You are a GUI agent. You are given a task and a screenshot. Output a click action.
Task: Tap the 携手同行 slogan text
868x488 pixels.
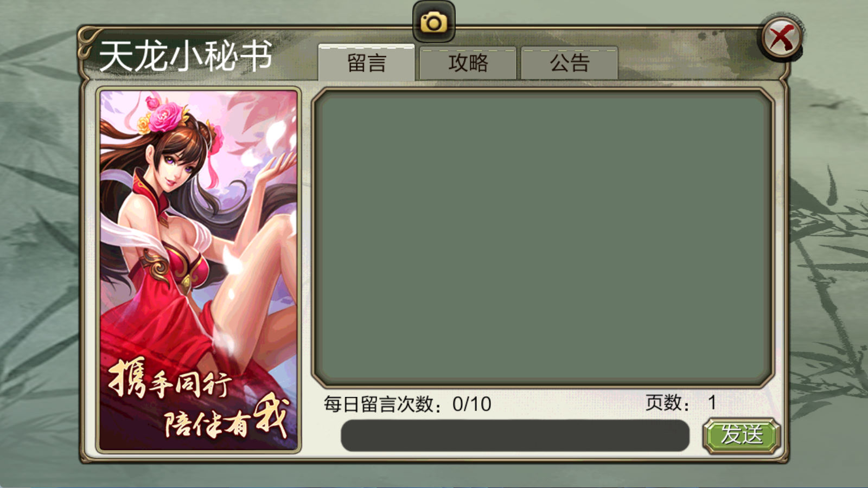point(170,378)
